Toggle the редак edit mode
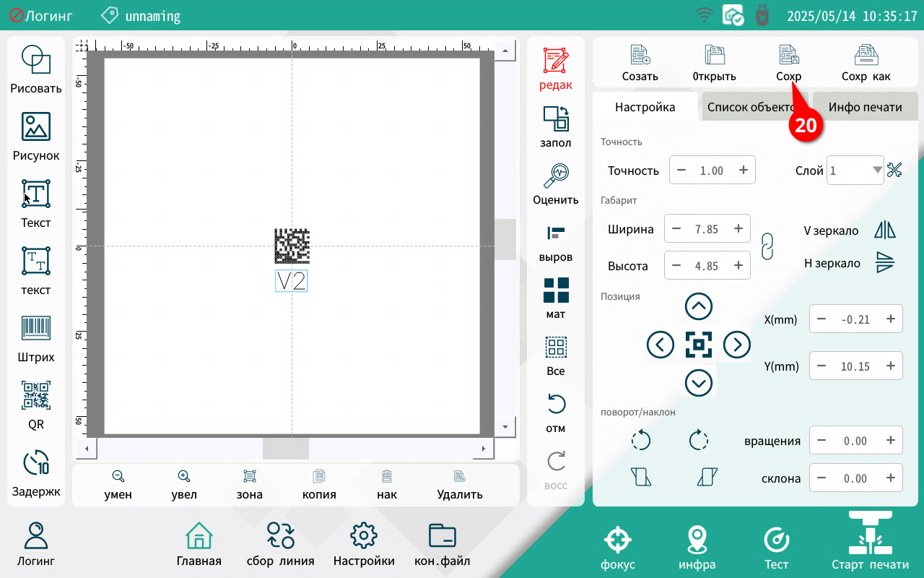 coord(556,69)
